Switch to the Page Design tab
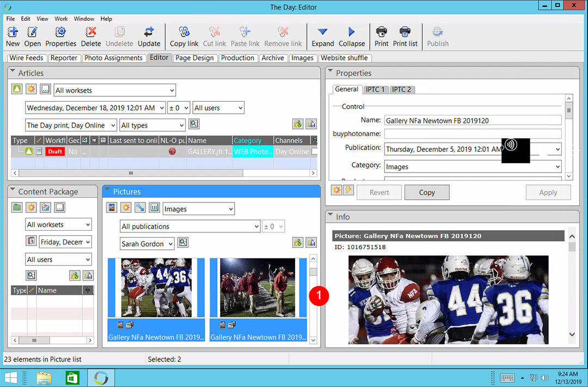 194,58
